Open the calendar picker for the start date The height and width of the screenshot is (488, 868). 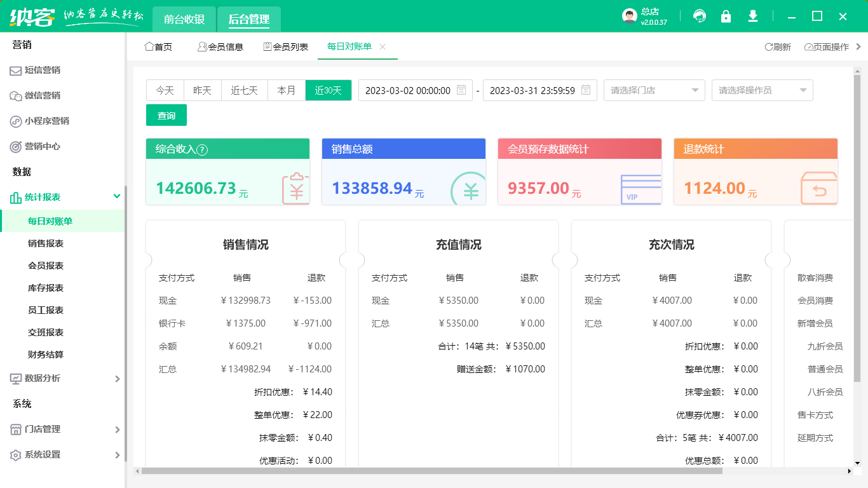coord(461,90)
